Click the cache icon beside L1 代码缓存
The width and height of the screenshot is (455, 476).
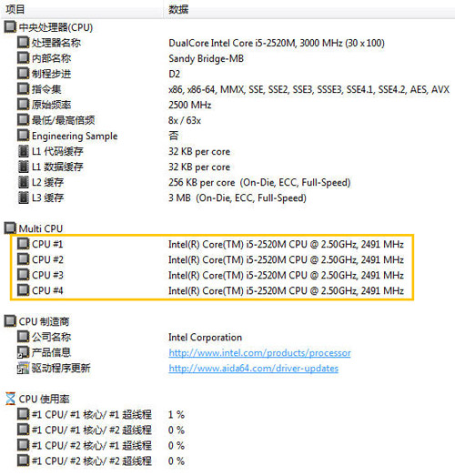click(x=23, y=151)
